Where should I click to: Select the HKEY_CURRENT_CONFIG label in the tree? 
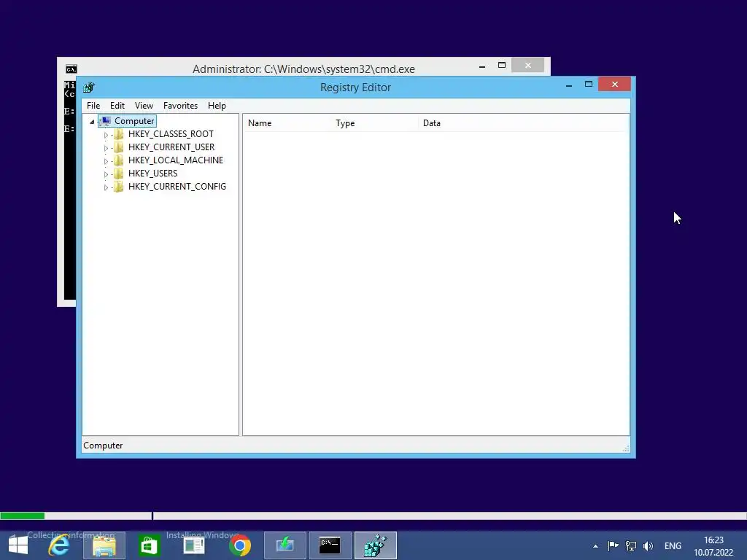[x=177, y=187]
